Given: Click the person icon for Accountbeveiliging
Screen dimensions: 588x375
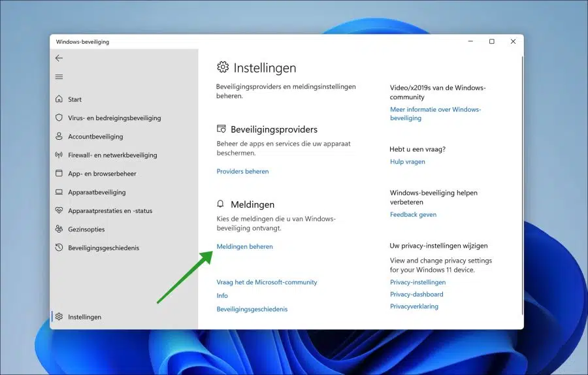Looking at the screenshot, I should (x=59, y=136).
